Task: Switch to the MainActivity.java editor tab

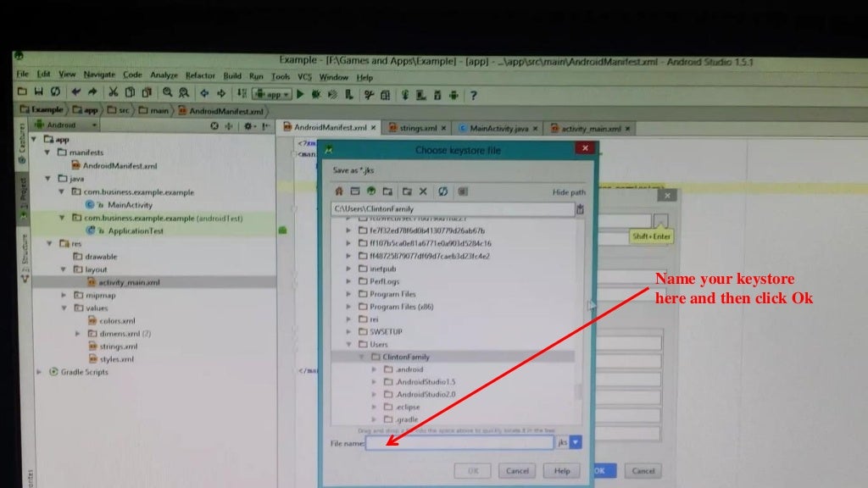Action: coord(498,129)
